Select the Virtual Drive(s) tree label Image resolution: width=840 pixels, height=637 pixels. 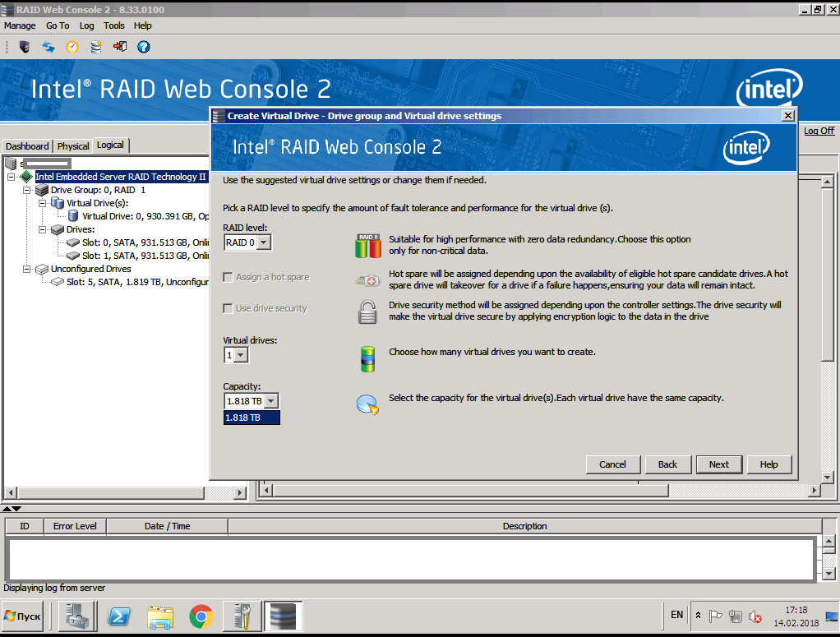pos(98,204)
